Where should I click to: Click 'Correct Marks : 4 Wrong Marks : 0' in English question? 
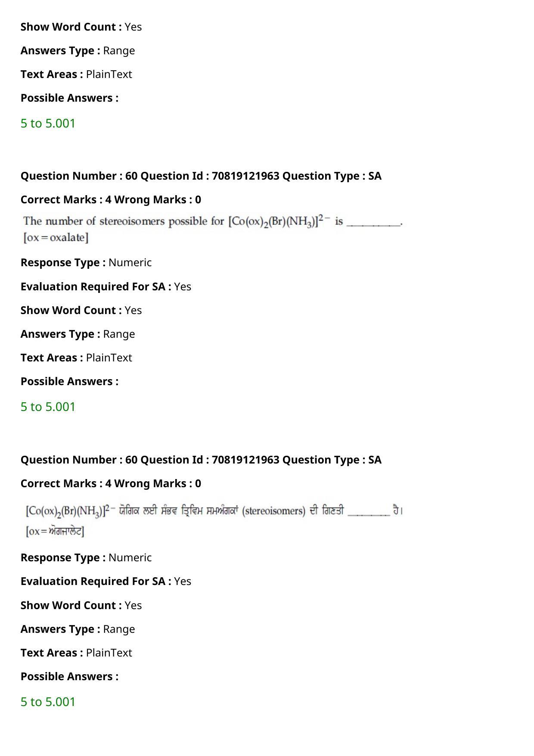point(111,199)
